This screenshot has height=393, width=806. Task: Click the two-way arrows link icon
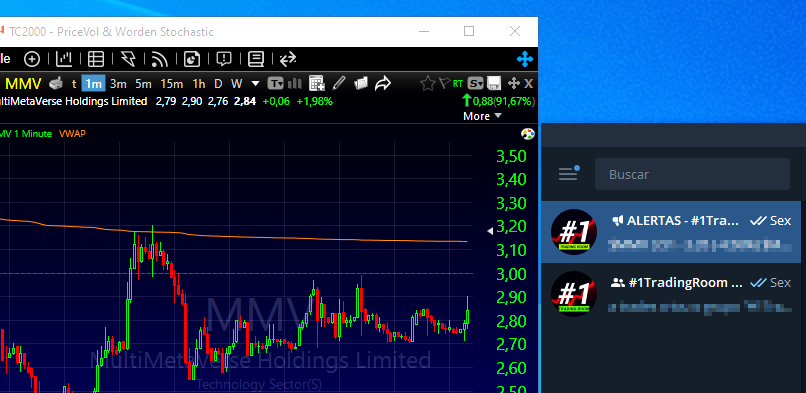coord(288,60)
